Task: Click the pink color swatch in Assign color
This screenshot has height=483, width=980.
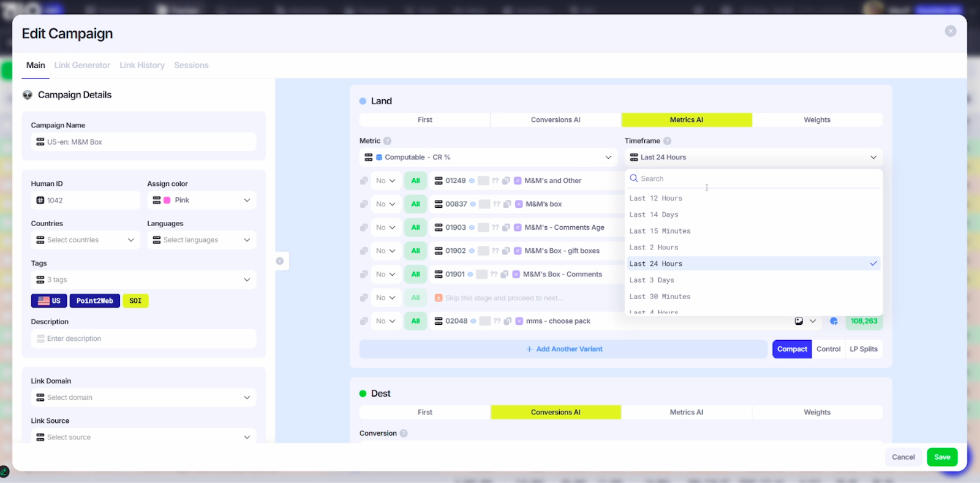Action: coord(167,200)
